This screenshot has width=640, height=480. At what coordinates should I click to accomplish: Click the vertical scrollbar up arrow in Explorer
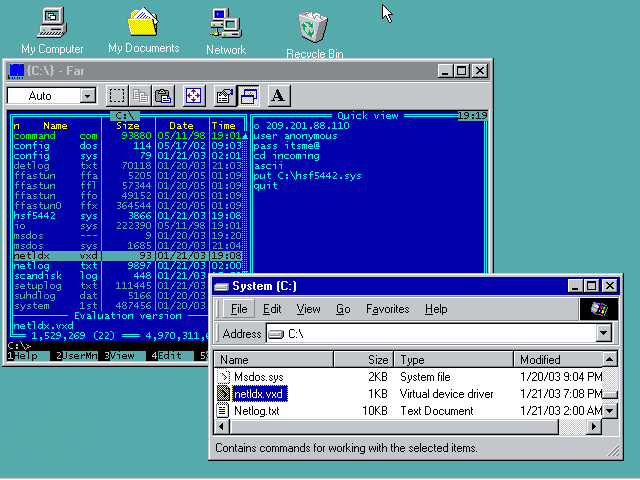[610, 360]
